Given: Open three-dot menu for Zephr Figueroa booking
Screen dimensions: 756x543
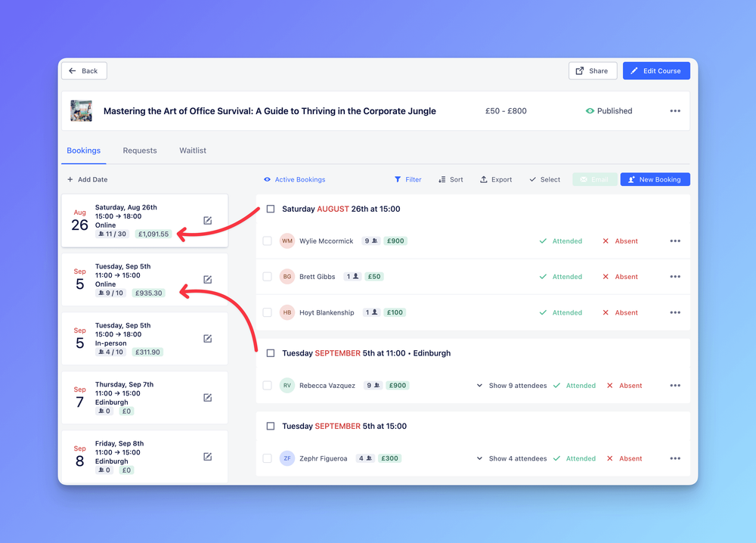Looking at the screenshot, I should tap(674, 458).
